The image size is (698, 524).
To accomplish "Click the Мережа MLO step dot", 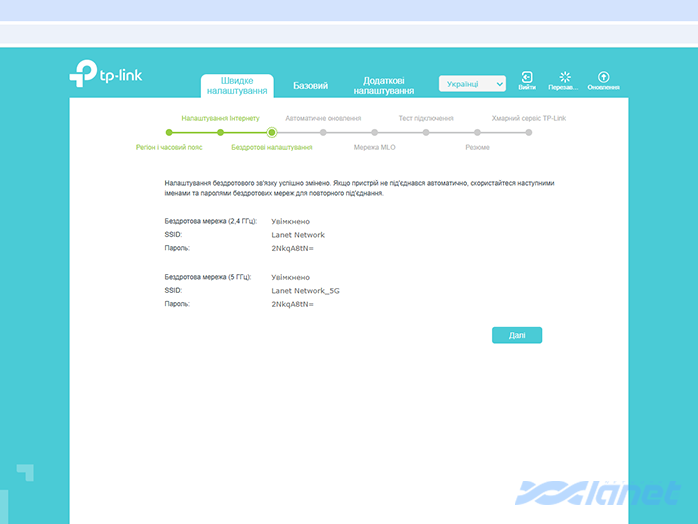I will 374,132.
